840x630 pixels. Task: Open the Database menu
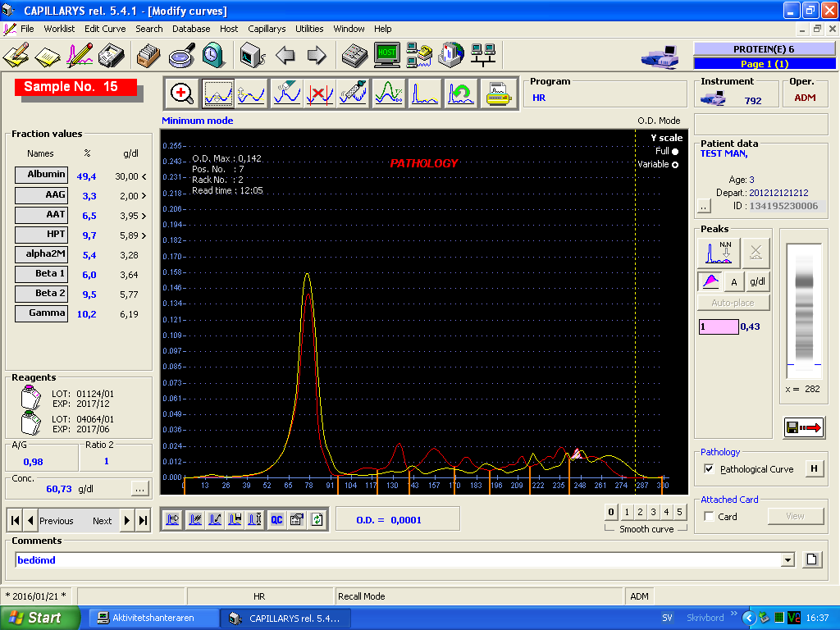coord(190,29)
